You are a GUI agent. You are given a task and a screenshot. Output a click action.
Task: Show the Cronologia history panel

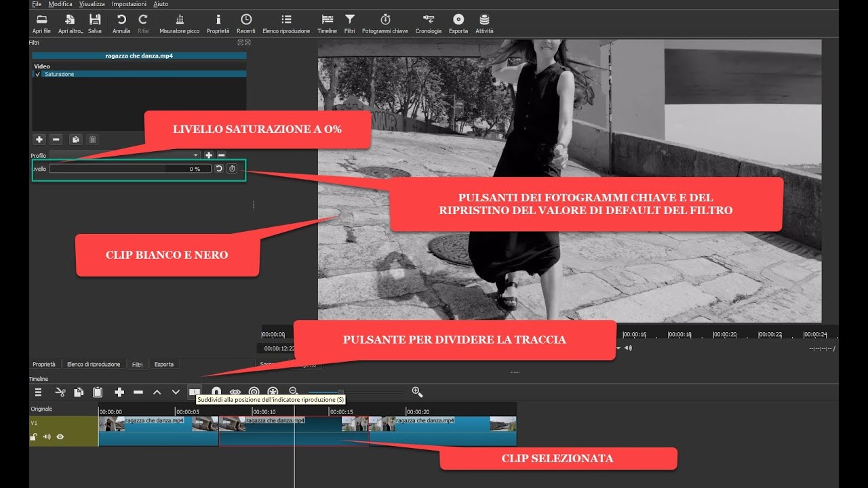click(x=429, y=24)
